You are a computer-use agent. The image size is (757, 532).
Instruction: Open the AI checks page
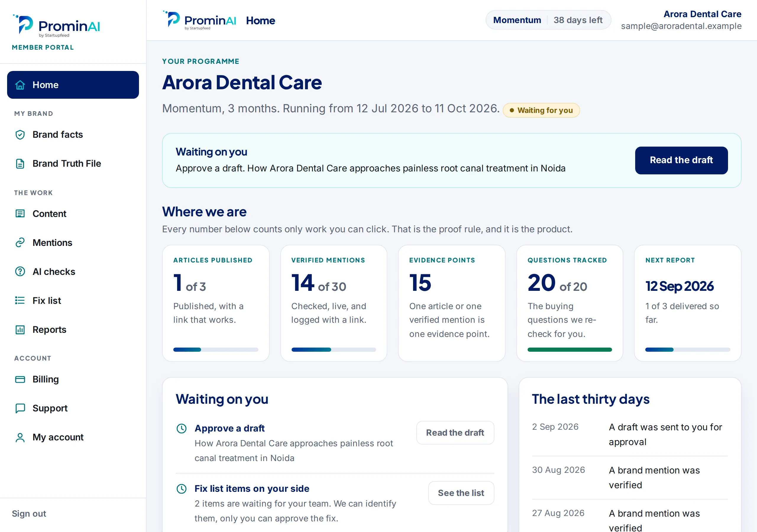click(73, 272)
